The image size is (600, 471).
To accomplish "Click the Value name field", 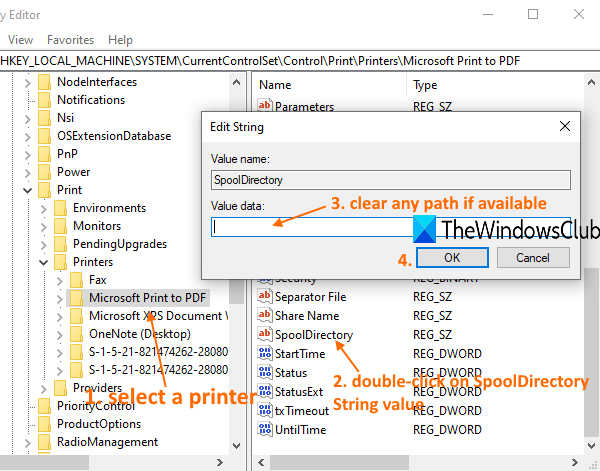I will pos(391,180).
